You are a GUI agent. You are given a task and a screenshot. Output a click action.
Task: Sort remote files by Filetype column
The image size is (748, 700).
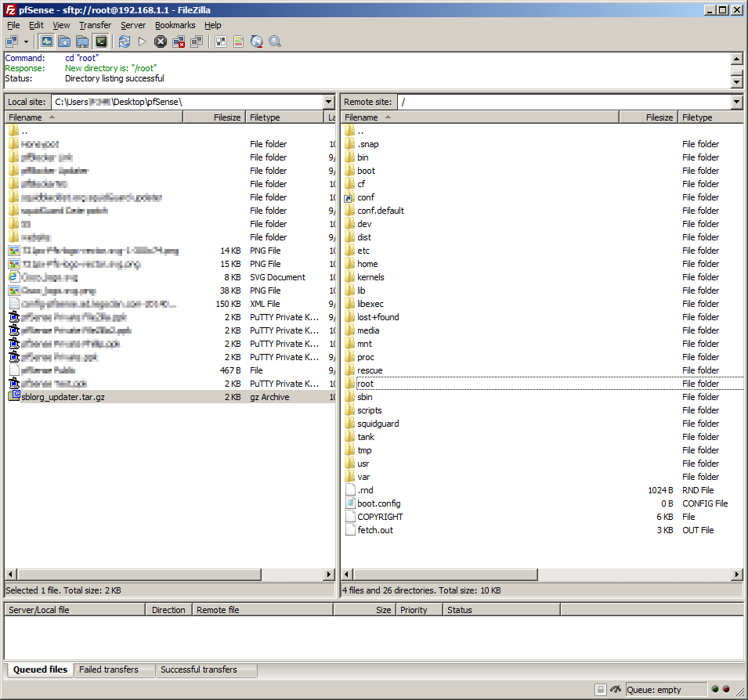710,117
